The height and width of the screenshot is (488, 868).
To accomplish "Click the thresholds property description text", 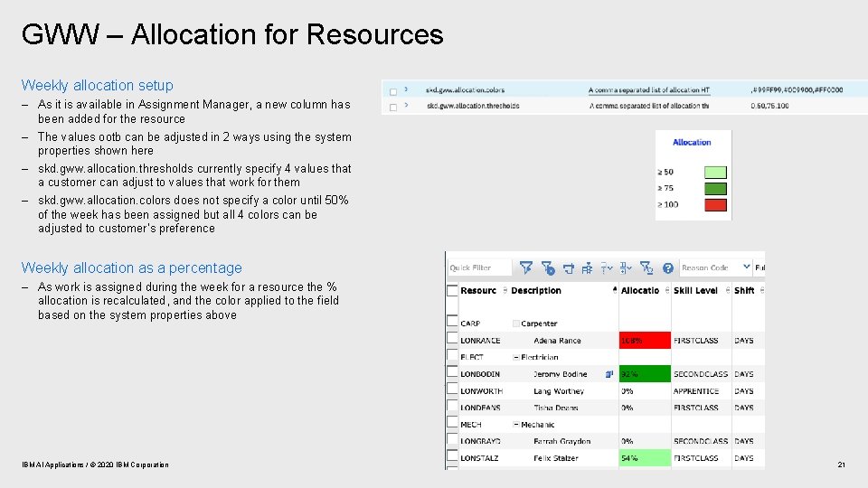I will click(x=649, y=106).
